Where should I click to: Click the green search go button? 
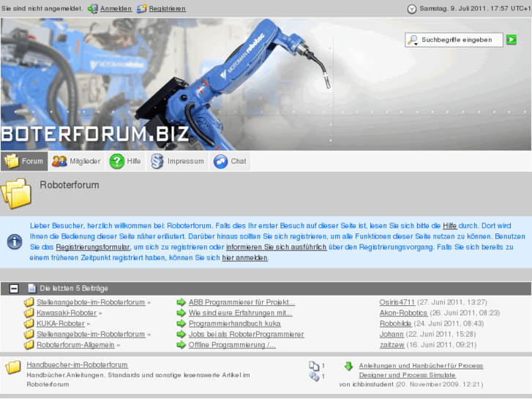point(512,40)
